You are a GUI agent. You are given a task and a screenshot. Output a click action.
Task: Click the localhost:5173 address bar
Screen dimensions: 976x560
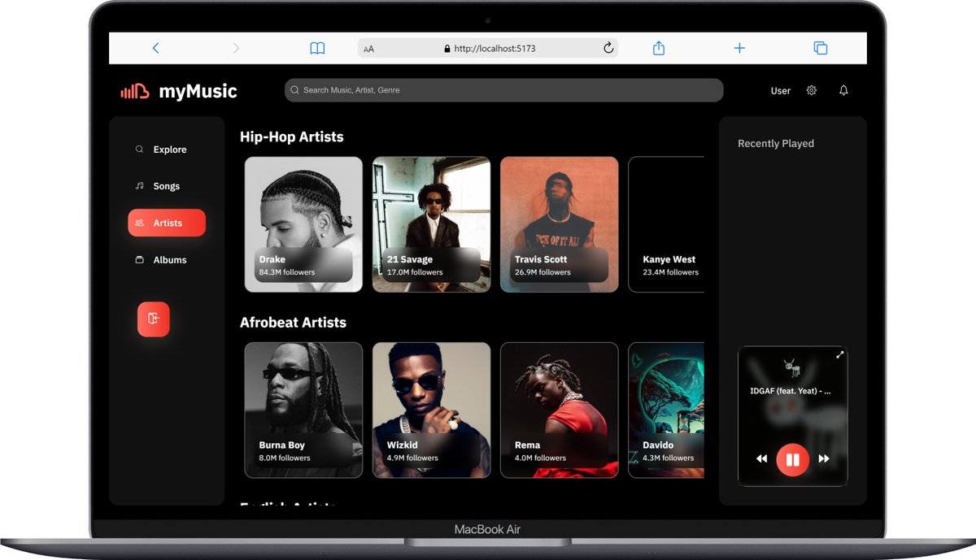(x=487, y=48)
